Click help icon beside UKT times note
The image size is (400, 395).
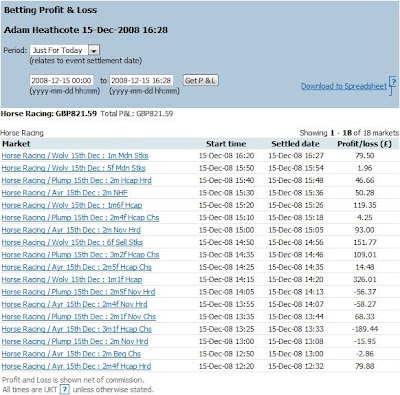point(65,389)
